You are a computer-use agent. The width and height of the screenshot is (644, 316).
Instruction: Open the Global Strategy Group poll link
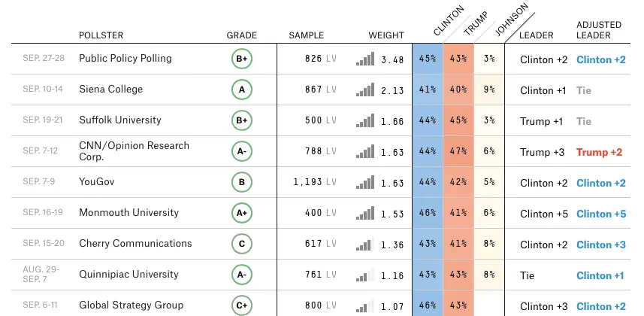point(132,305)
